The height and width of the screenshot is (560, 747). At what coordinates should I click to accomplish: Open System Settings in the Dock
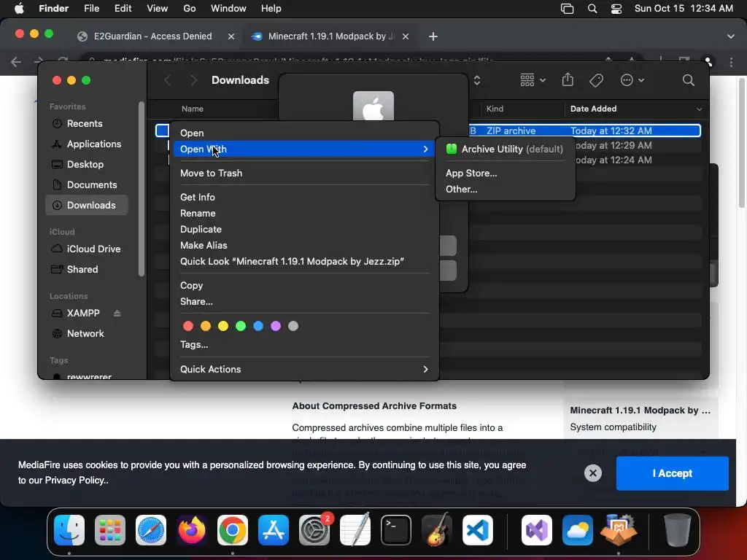[x=314, y=530]
